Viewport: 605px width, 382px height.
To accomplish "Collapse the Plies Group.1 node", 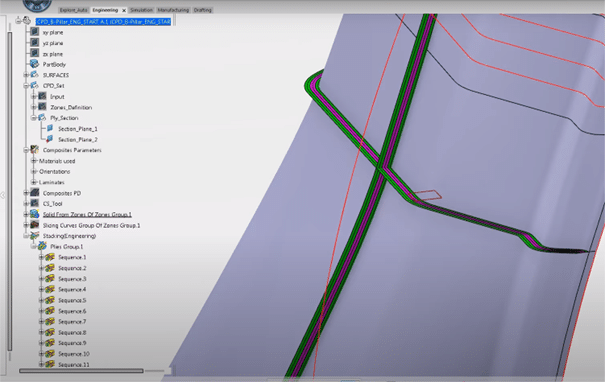I will pyautogui.click(x=34, y=246).
